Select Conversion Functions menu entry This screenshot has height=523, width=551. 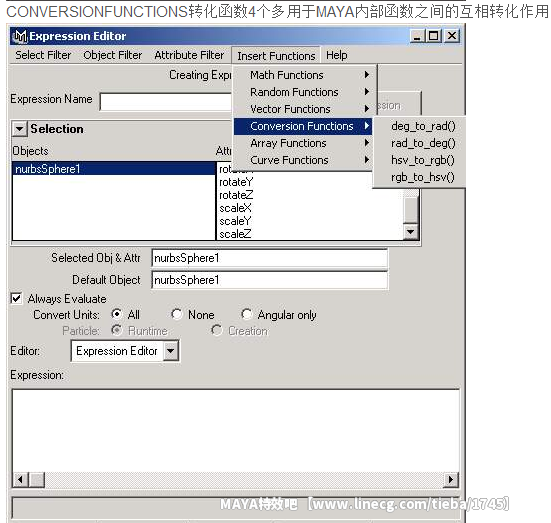pyautogui.click(x=303, y=126)
